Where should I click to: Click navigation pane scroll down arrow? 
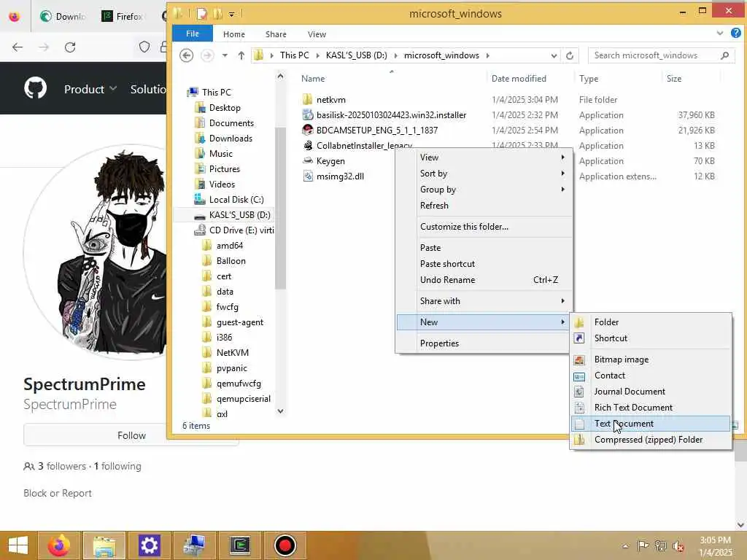(x=281, y=411)
